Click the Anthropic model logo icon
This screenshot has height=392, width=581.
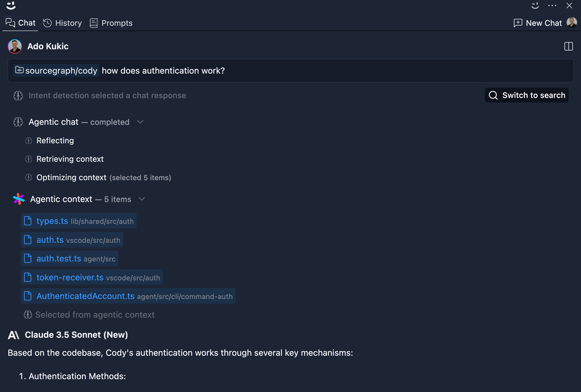point(13,335)
